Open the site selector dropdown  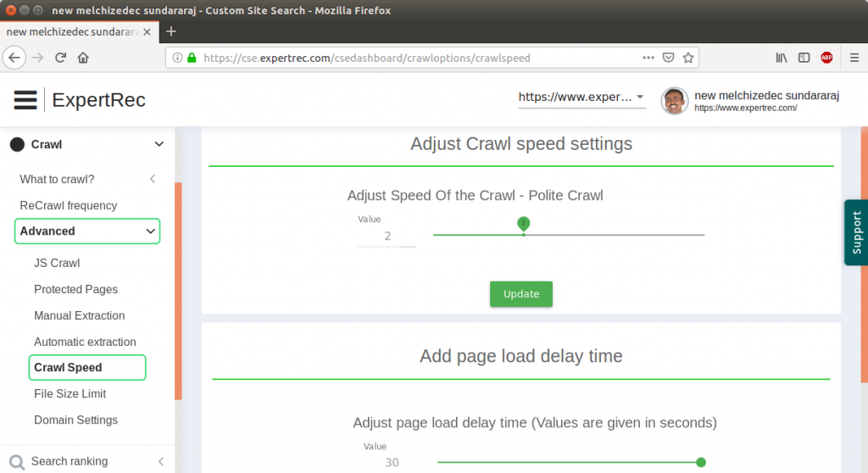pos(581,97)
